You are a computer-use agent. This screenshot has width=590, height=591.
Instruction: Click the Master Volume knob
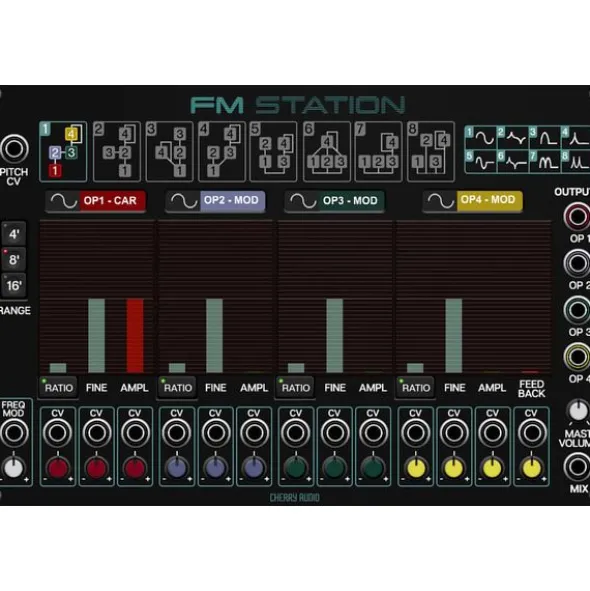(577, 411)
